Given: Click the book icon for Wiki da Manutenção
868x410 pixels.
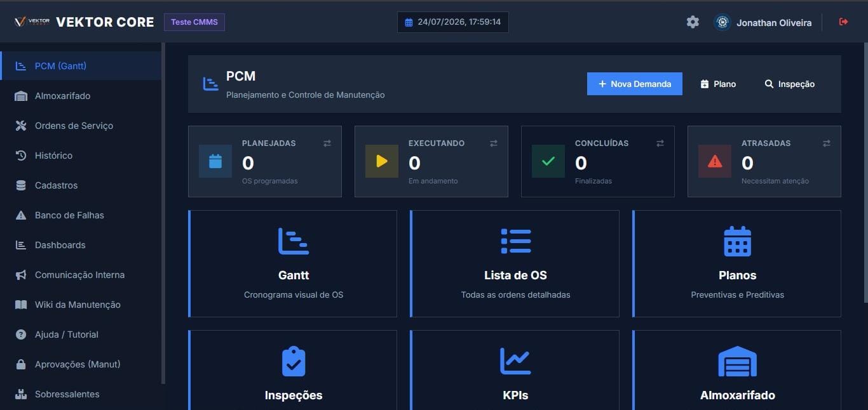Looking at the screenshot, I should point(21,305).
